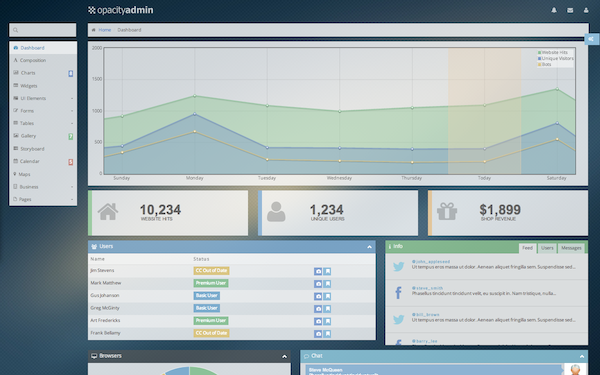Open Gallery in the sidebar
This screenshot has height=375, width=600.
[43, 136]
